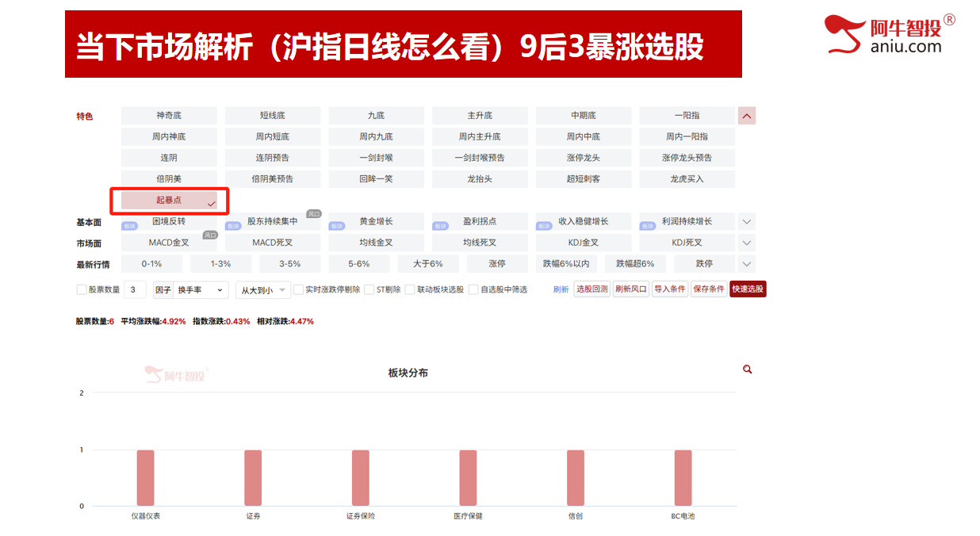Select 盈利拐点 filter
980x536 pixels.
point(480,221)
